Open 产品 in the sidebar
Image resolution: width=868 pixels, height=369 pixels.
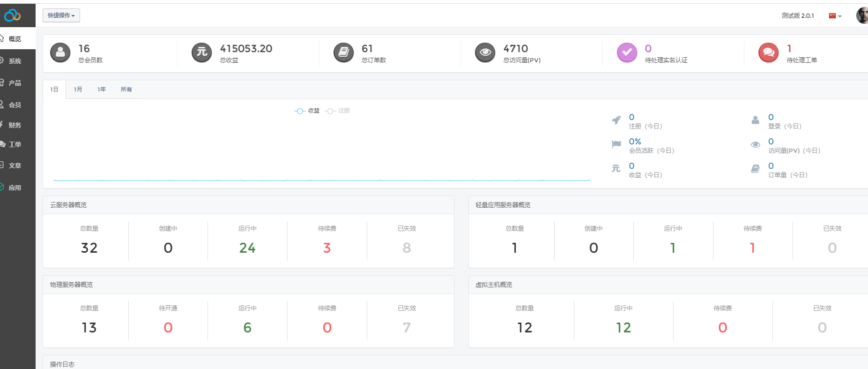(x=15, y=83)
